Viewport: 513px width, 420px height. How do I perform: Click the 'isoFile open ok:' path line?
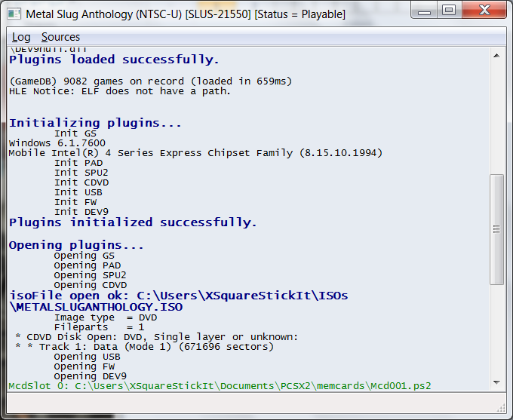pyautogui.click(x=179, y=296)
